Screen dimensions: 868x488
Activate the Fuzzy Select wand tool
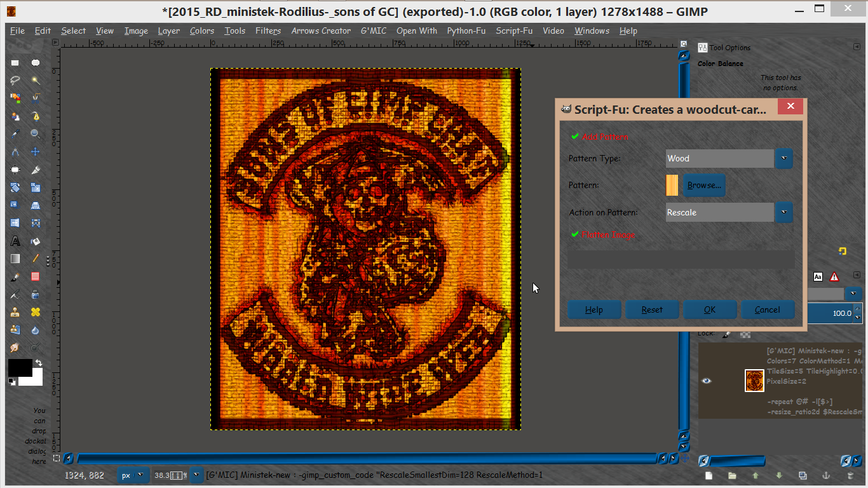click(x=36, y=81)
